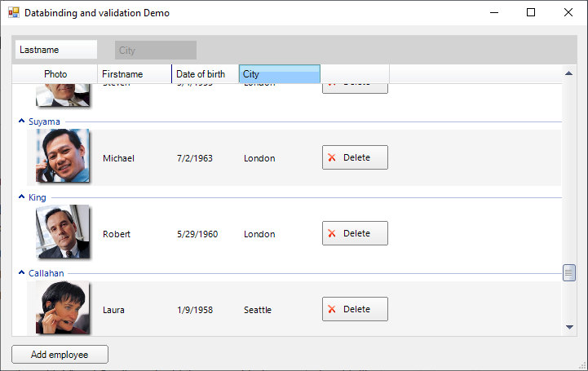Delete Robert's employee record
This screenshot has height=371, width=588.
click(355, 233)
